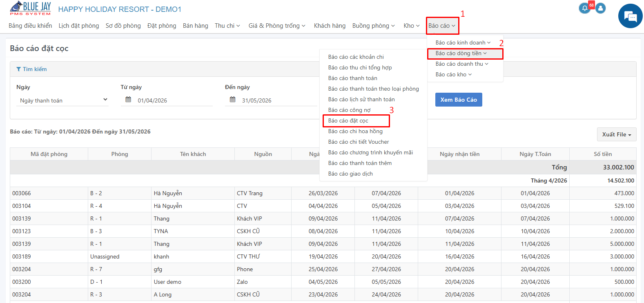Open the Bán hàng page
Screen dimensions: 644x303
point(196,26)
